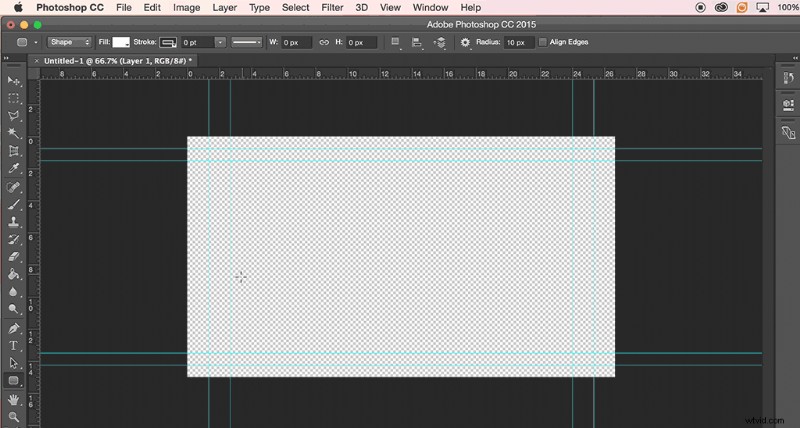Open the Select menu
The image size is (800, 428).
(x=295, y=8)
